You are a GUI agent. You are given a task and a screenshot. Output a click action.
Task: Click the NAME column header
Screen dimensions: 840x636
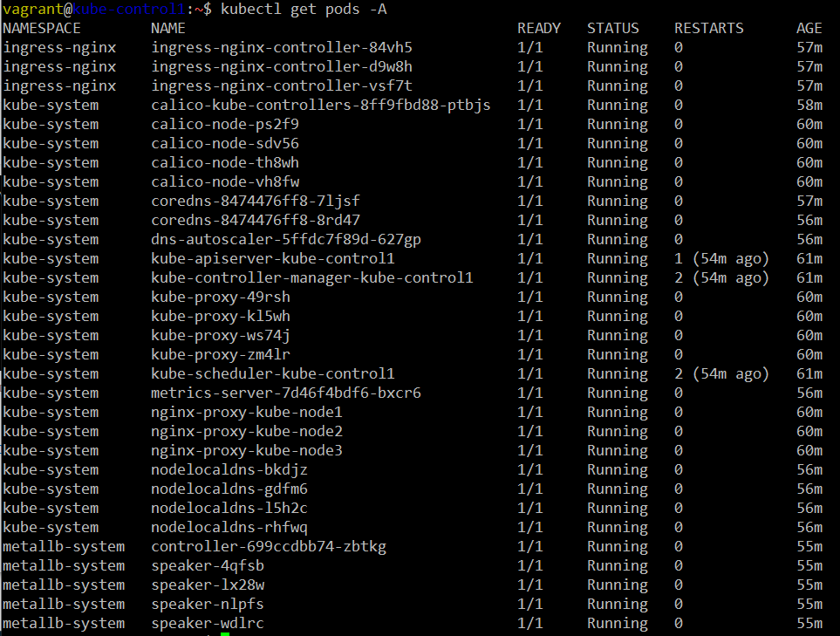coord(168,29)
